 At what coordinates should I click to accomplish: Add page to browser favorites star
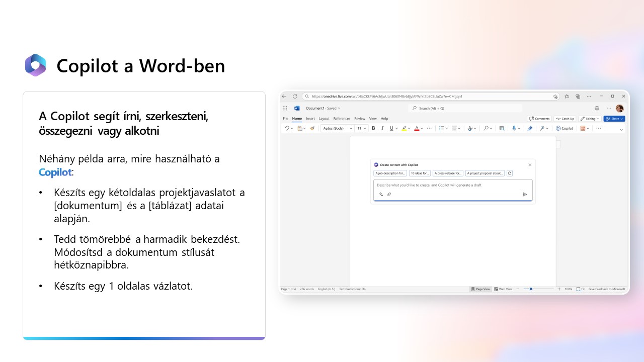(x=555, y=97)
